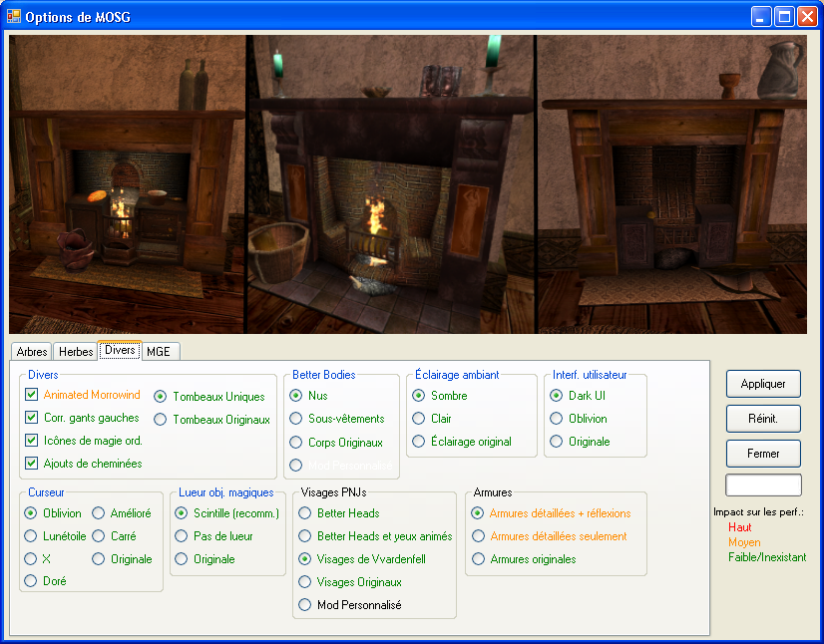Choose Carré cursor option
The height and width of the screenshot is (644, 824).
point(99,535)
